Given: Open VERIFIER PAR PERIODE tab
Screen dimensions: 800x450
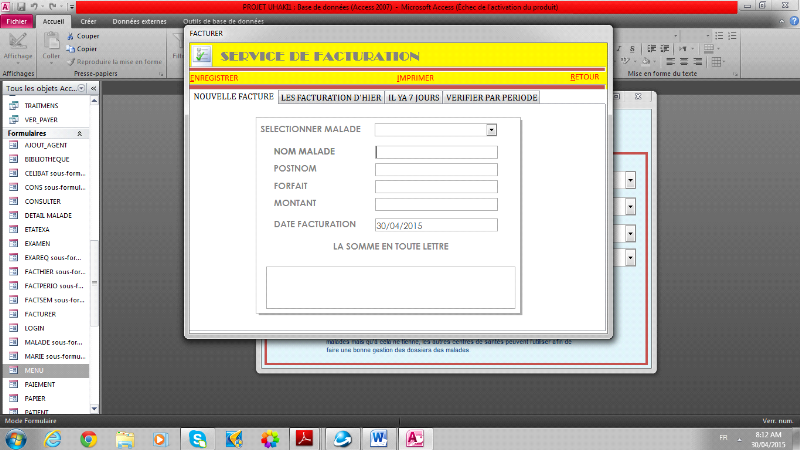Looking at the screenshot, I should point(491,97).
